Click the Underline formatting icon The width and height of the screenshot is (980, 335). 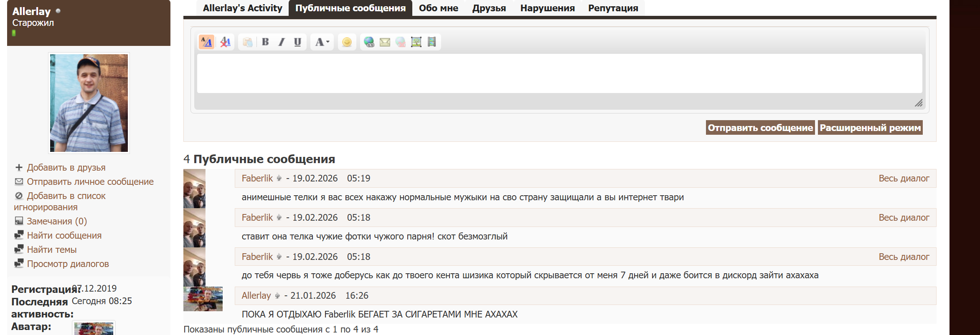297,42
